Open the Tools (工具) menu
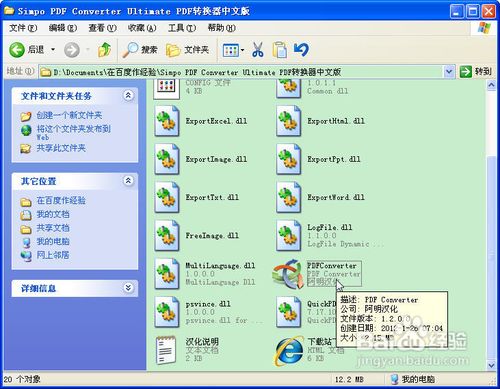 [x=182, y=28]
